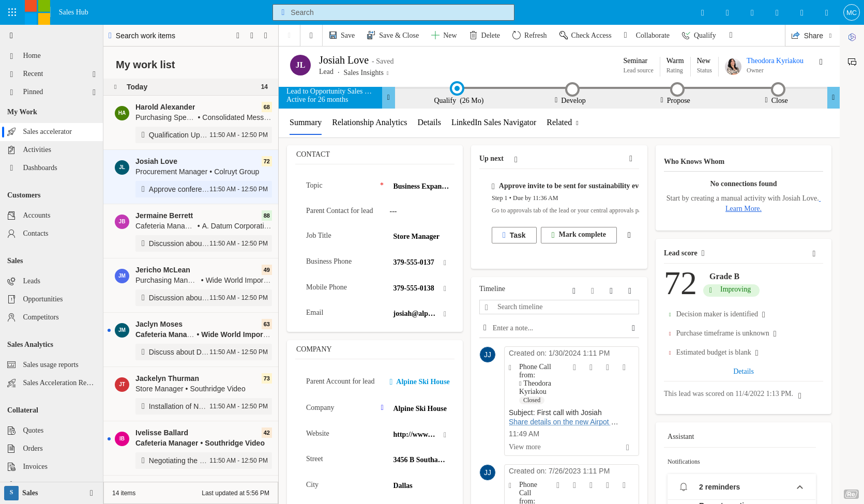Select the Close stage marker
The image size is (864, 504).
coord(778,89)
